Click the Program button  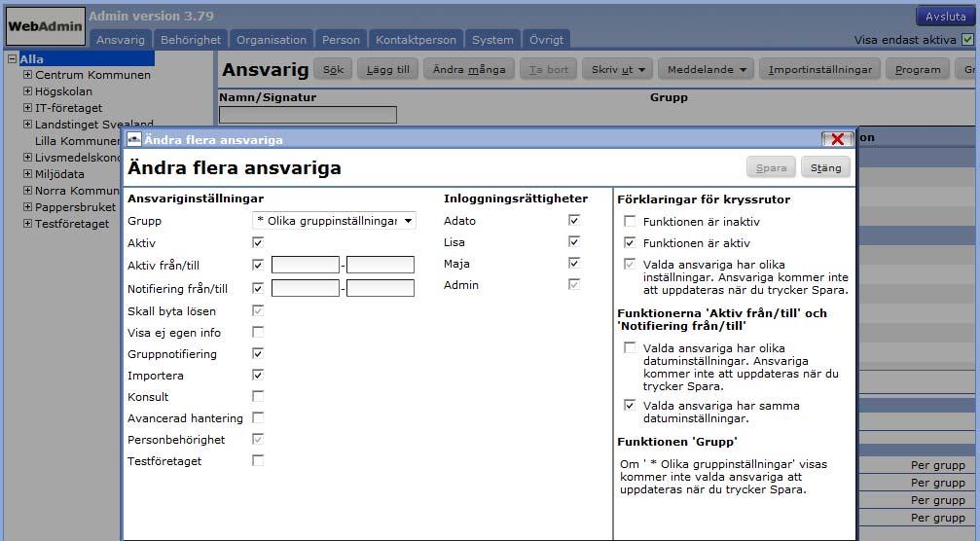tap(918, 69)
